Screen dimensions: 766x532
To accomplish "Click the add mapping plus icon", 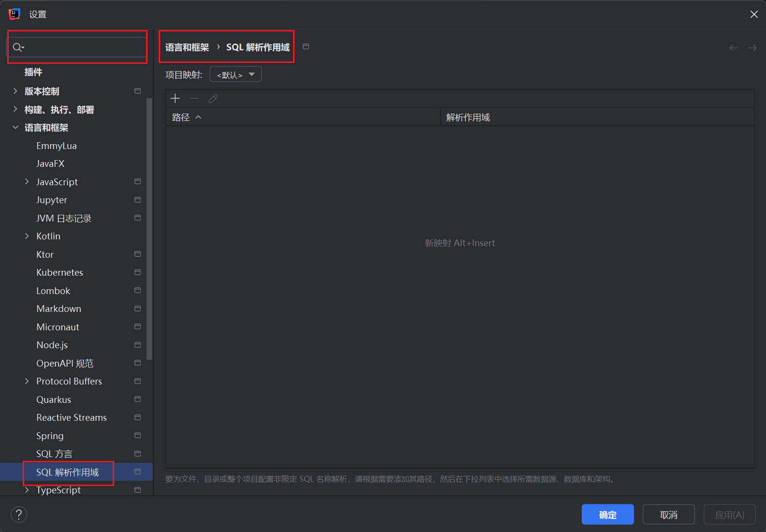I will (175, 99).
